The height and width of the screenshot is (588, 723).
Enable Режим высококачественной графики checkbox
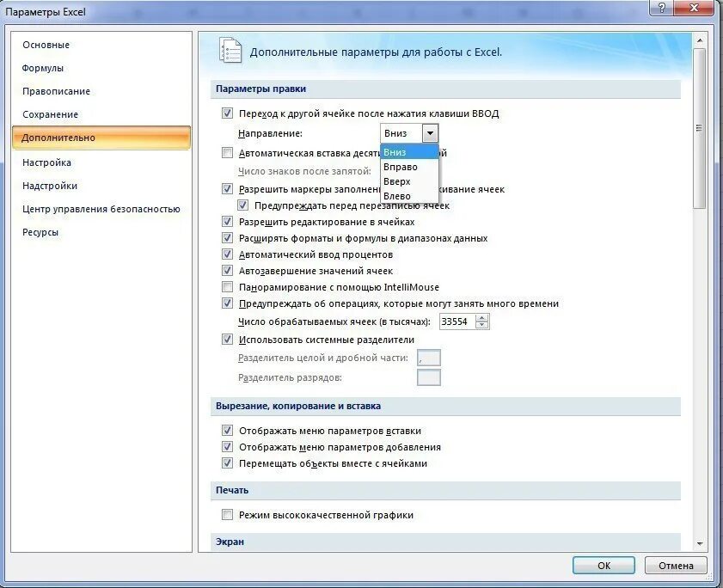point(227,515)
